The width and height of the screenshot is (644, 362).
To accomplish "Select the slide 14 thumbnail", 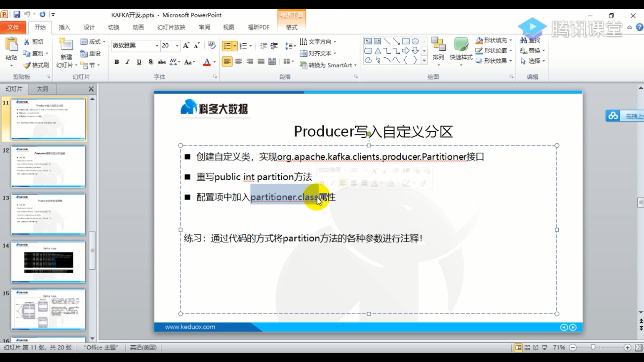I will (48, 262).
